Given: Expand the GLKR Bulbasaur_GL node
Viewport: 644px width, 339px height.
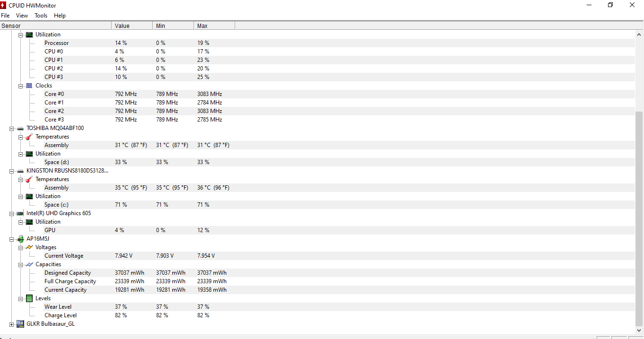Looking at the screenshot, I should (x=12, y=324).
